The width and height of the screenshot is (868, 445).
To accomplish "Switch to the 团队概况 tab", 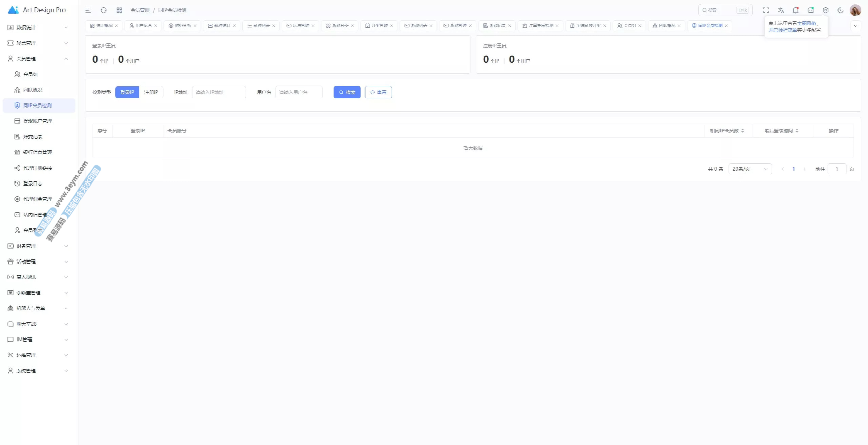I will click(667, 26).
